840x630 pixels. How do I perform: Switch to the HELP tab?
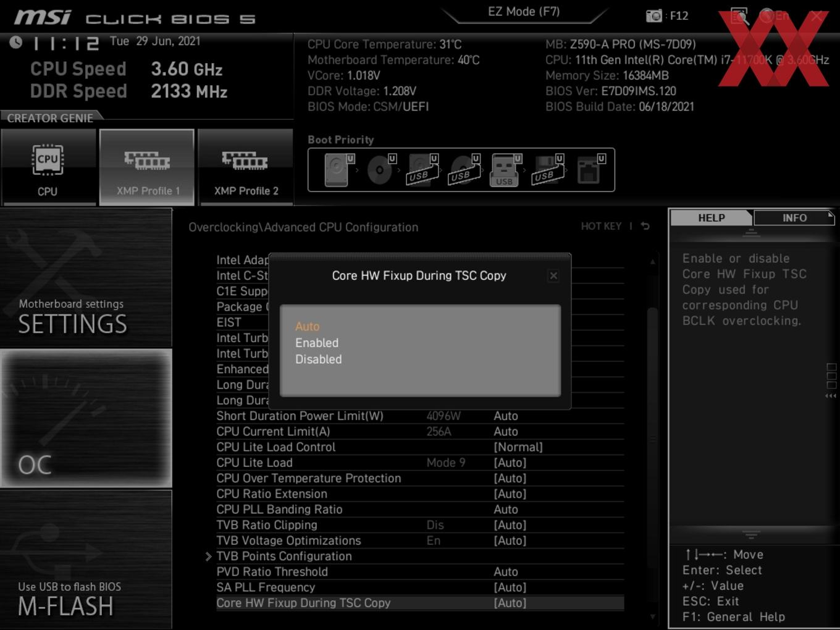pyautogui.click(x=712, y=218)
